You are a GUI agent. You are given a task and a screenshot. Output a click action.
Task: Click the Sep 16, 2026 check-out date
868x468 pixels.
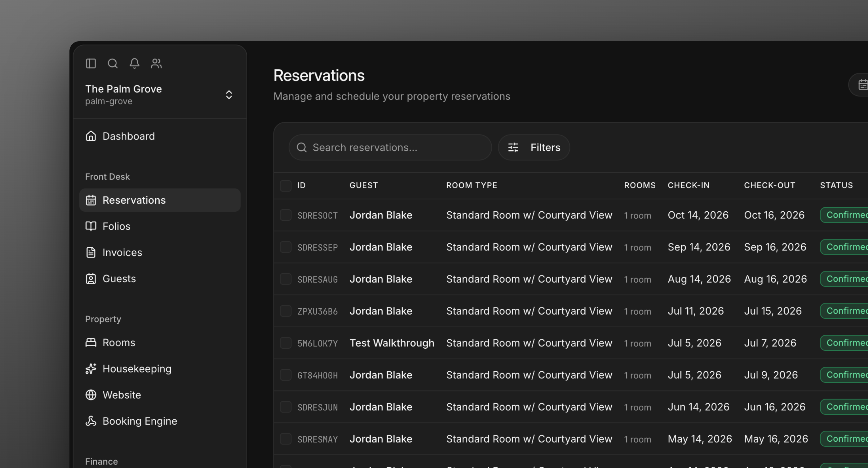[x=775, y=247]
